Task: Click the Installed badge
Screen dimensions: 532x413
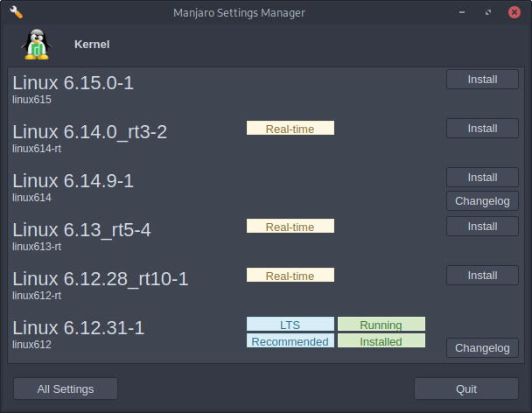Action: (x=381, y=340)
